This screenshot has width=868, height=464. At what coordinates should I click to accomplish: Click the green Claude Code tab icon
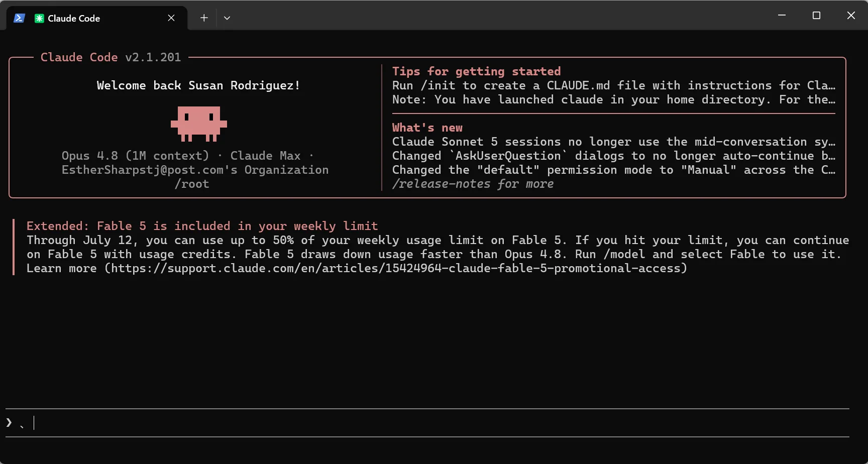[x=39, y=18]
